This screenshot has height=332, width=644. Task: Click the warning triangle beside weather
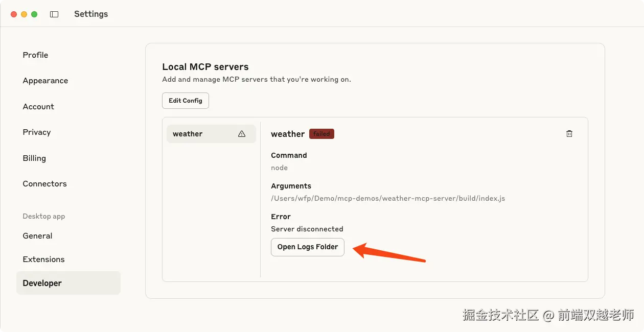click(x=242, y=134)
